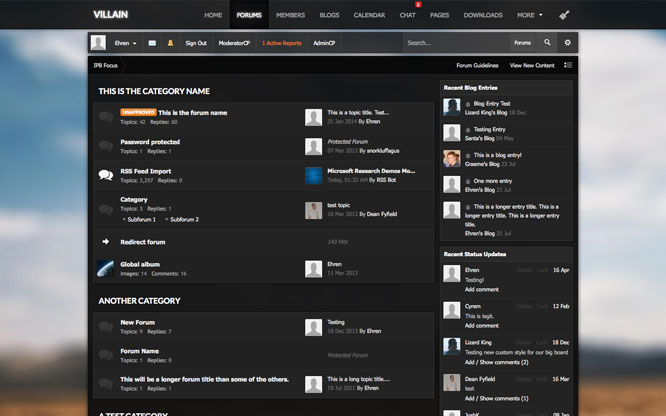Click the Redirect forum arrow icon
666x416 pixels.
[x=105, y=241]
